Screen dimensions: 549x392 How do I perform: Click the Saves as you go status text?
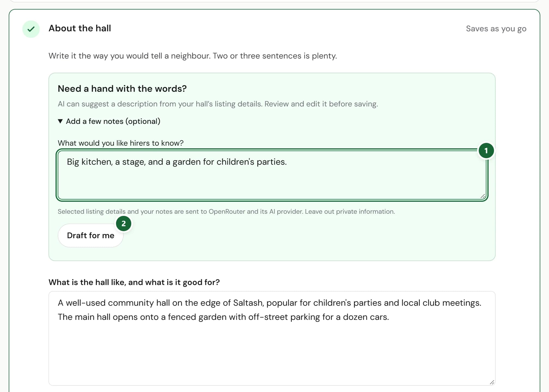pyautogui.click(x=496, y=29)
